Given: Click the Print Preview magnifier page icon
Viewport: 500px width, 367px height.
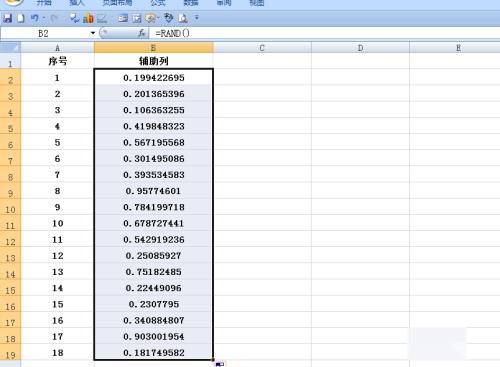Looking at the screenshot, I should tap(183, 18).
